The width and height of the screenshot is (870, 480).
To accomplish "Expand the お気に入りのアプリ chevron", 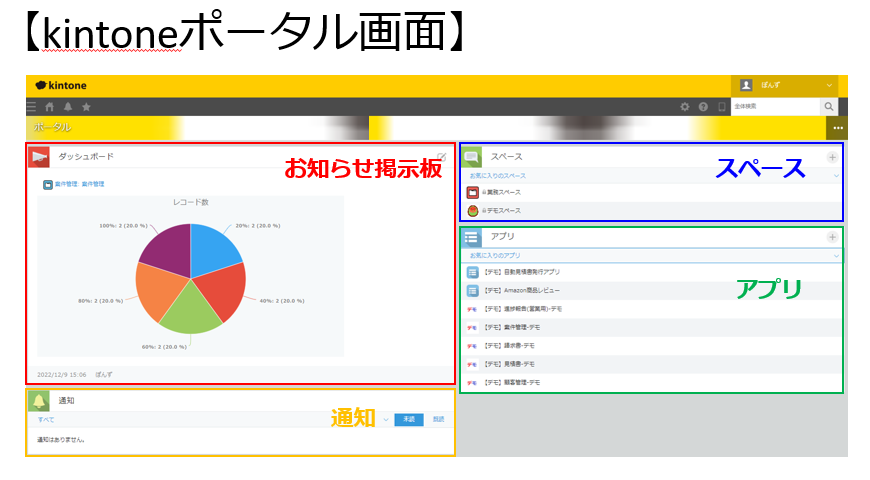I will pyautogui.click(x=836, y=256).
